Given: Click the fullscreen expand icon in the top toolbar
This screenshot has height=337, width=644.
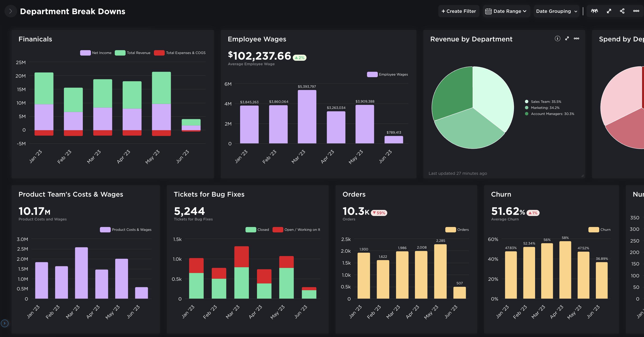Looking at the screenshot, I should (x=609, y=11).
